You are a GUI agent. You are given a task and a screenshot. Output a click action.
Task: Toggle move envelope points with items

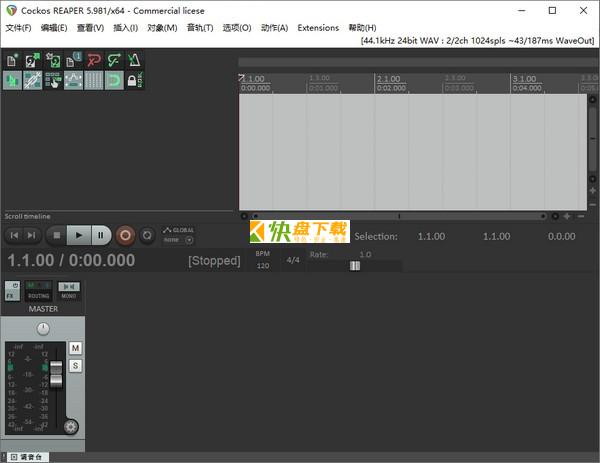click(73, 80)
